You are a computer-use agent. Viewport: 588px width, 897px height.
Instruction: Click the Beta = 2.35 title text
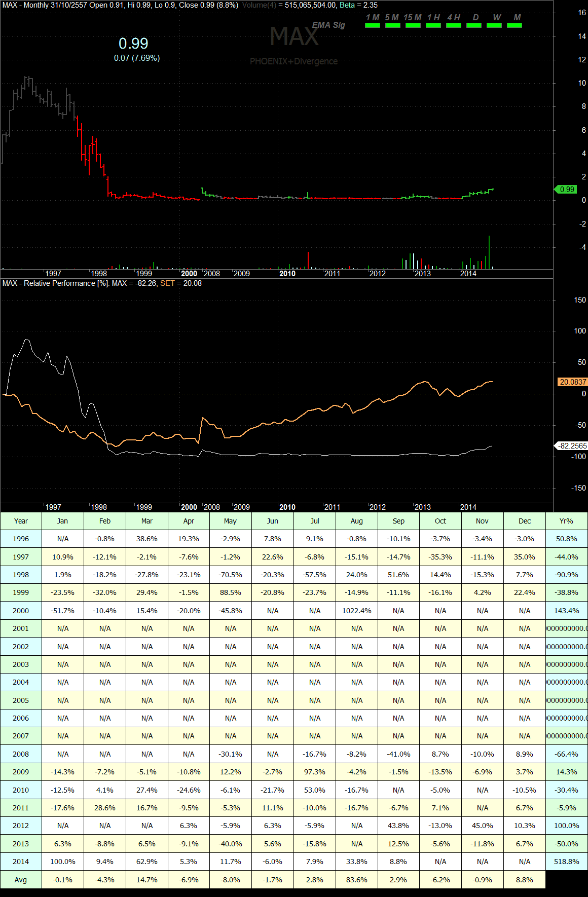(358, 5)
